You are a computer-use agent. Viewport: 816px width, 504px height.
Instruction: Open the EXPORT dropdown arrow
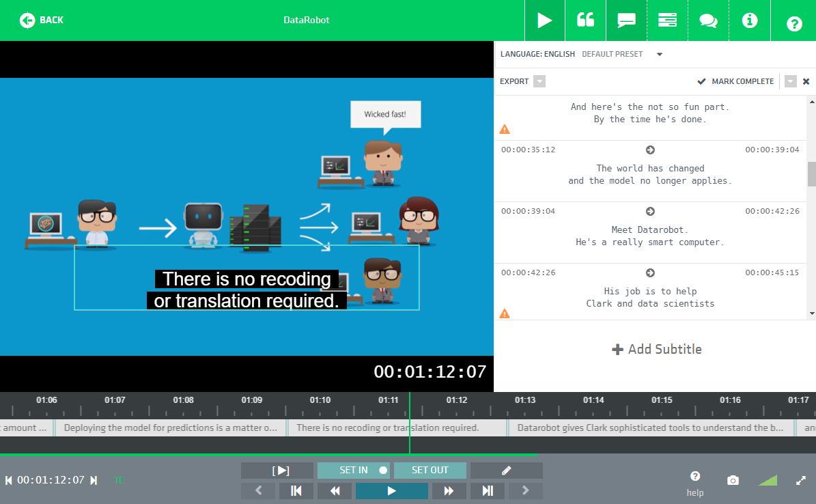(x=539, y=81)
